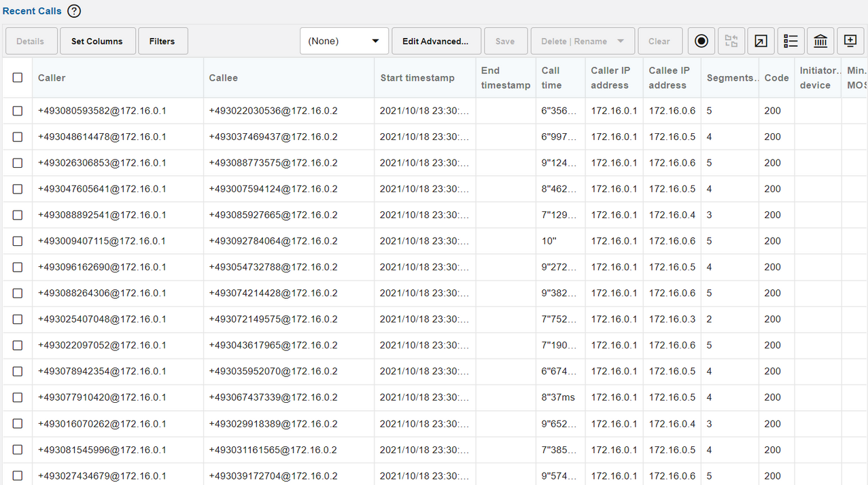Click callee +493029918389@172.16.0.2
The width and height of the screenshot is (868, 485).
point(273,423)
